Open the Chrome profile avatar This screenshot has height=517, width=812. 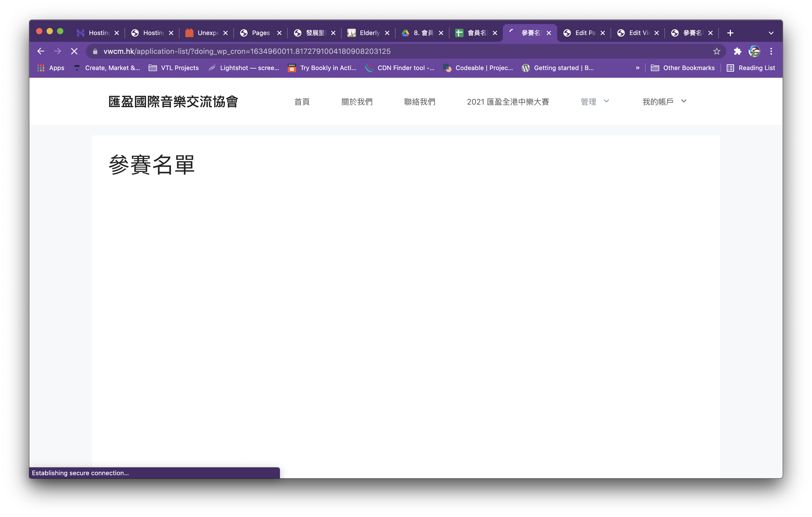click(x=754, y=51)
